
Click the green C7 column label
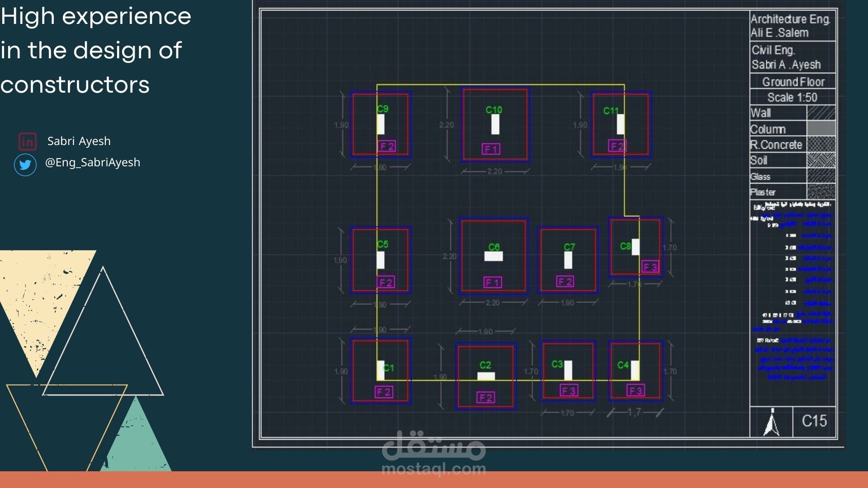[x=569, y=247]
